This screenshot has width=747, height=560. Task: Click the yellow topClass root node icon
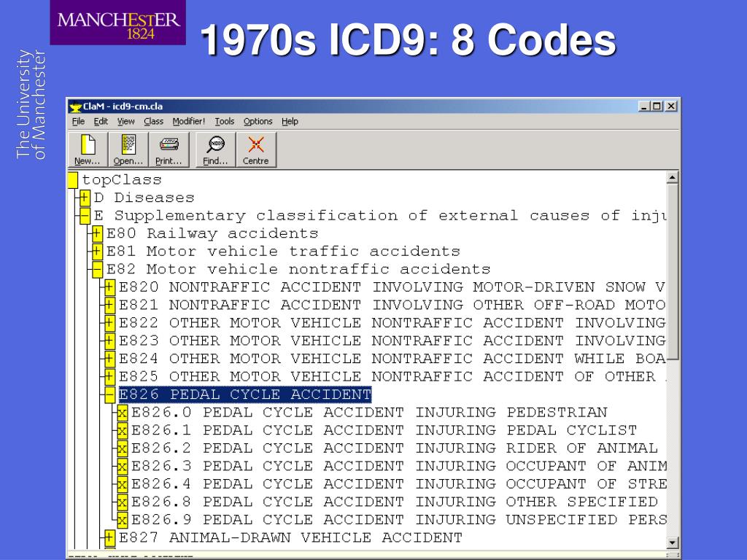(x=72, y=180)
